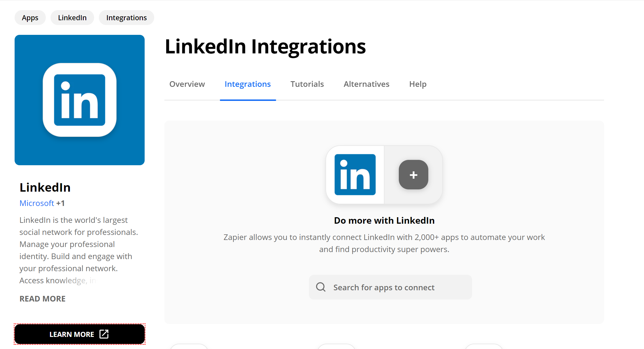Expand the +1 additional categories

tap(60, 203)
